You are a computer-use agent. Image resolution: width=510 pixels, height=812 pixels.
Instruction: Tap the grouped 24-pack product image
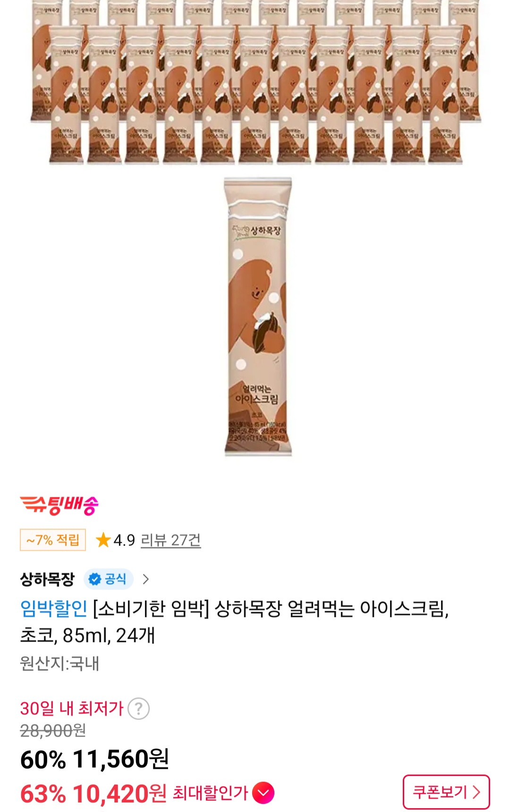256,83
